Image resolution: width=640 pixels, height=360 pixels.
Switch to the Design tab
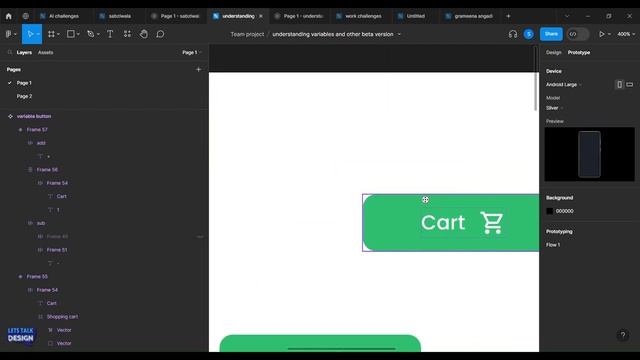[553, 52]
